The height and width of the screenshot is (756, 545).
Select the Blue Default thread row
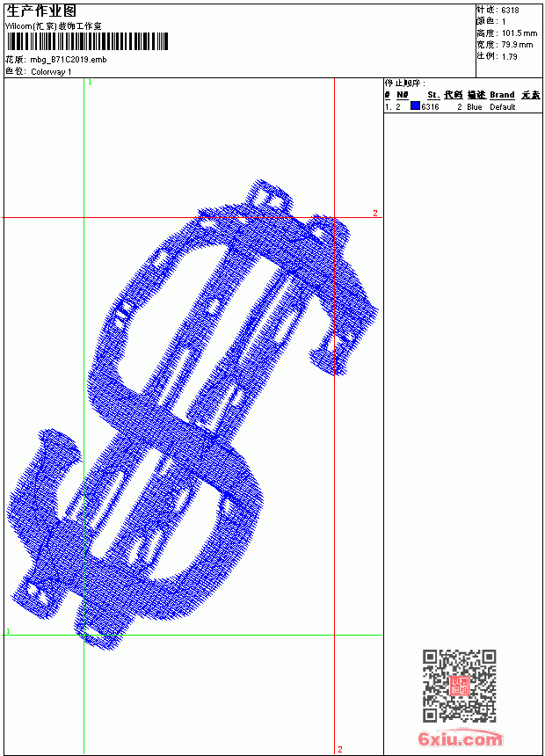463,106
